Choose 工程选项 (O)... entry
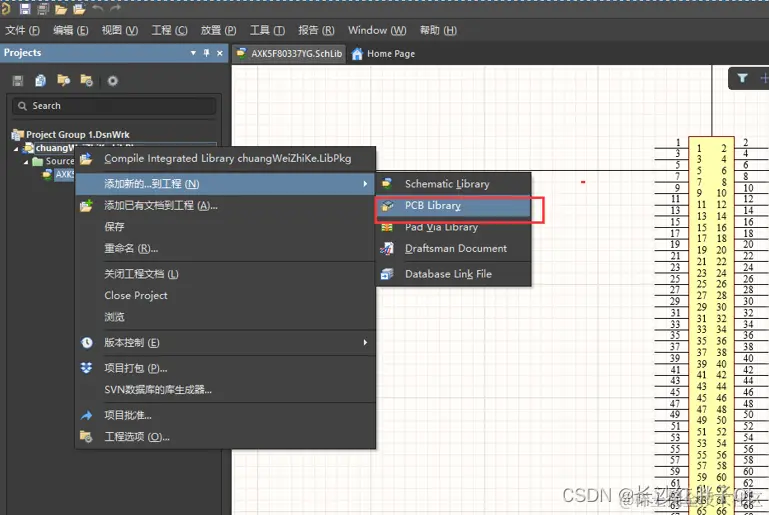 (225, 437)
